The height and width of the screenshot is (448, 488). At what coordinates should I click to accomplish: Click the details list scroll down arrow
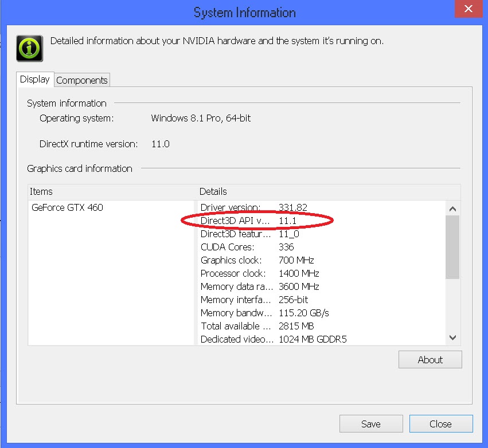pos(453,337)
